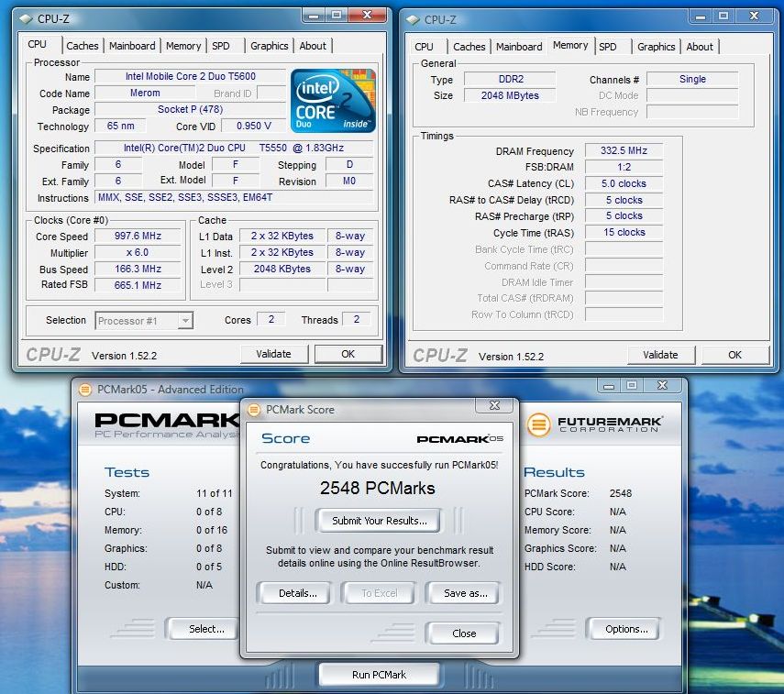Screen dimensions: 784x694
Task: Click Validate in left CPU-Z window
Action: pos(273,354)
